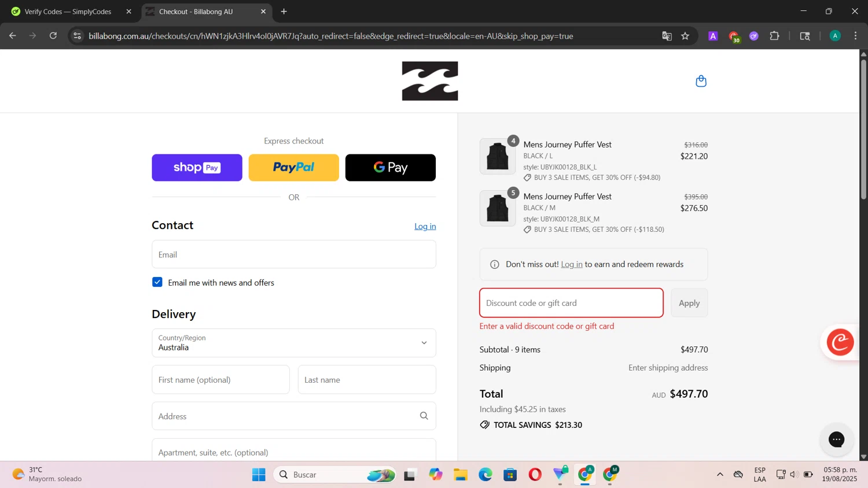This screenshot has height=488, width=868.
Task: Focus the Address field
Action: point(294,416)
